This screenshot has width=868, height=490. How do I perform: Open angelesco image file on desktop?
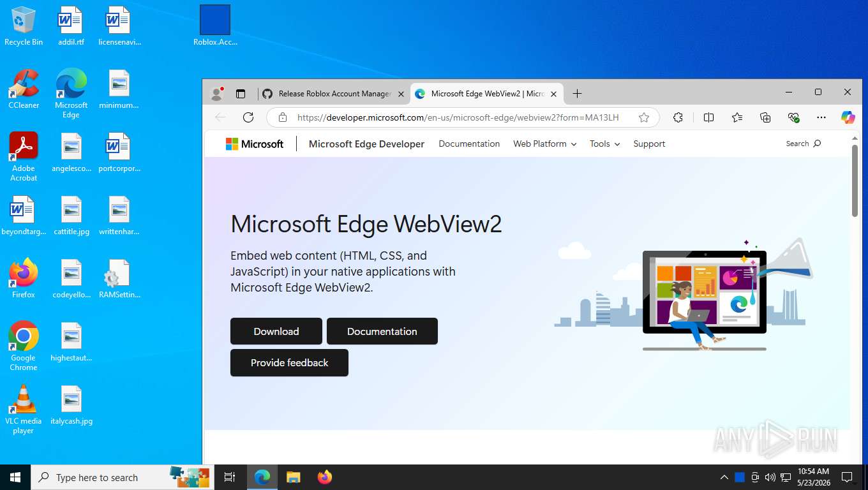[71, 152]
